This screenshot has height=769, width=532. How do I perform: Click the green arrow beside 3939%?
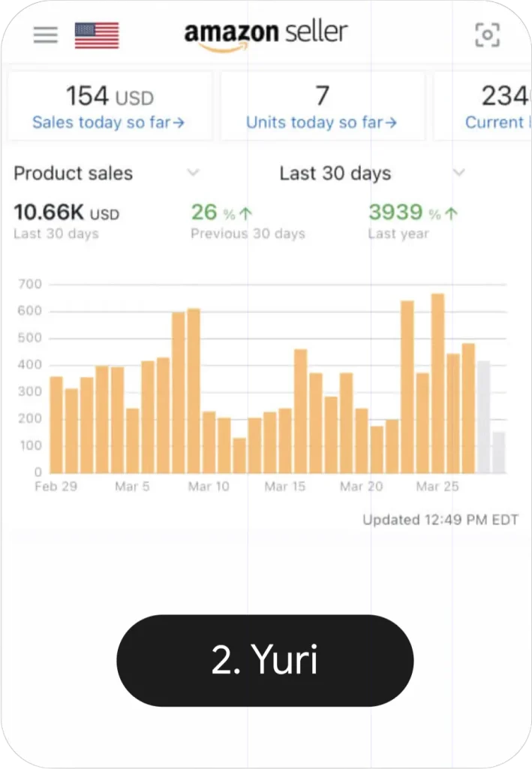click(x=451, y=214)
